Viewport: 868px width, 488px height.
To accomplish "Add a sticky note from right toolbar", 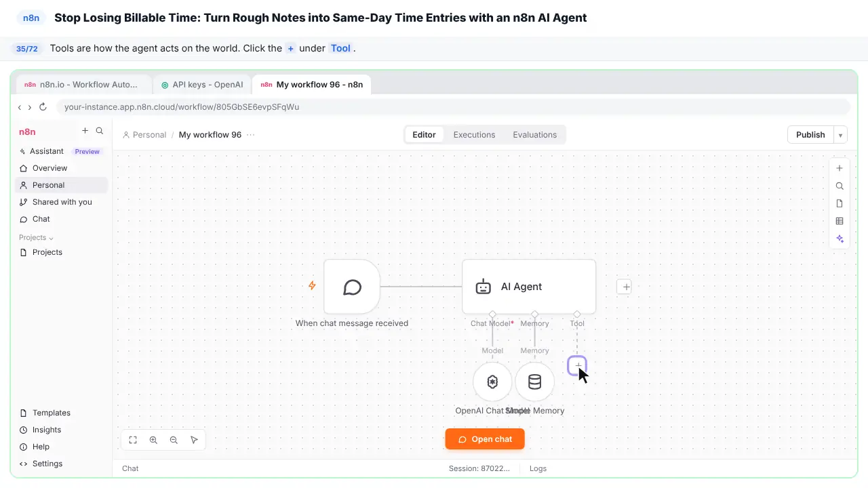I will [840, 203].
